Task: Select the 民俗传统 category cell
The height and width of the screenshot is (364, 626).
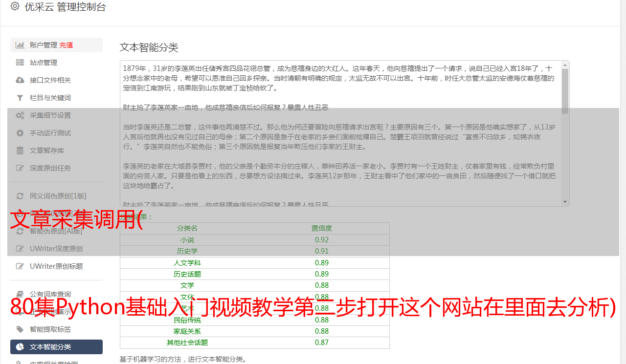Action: 187,320
